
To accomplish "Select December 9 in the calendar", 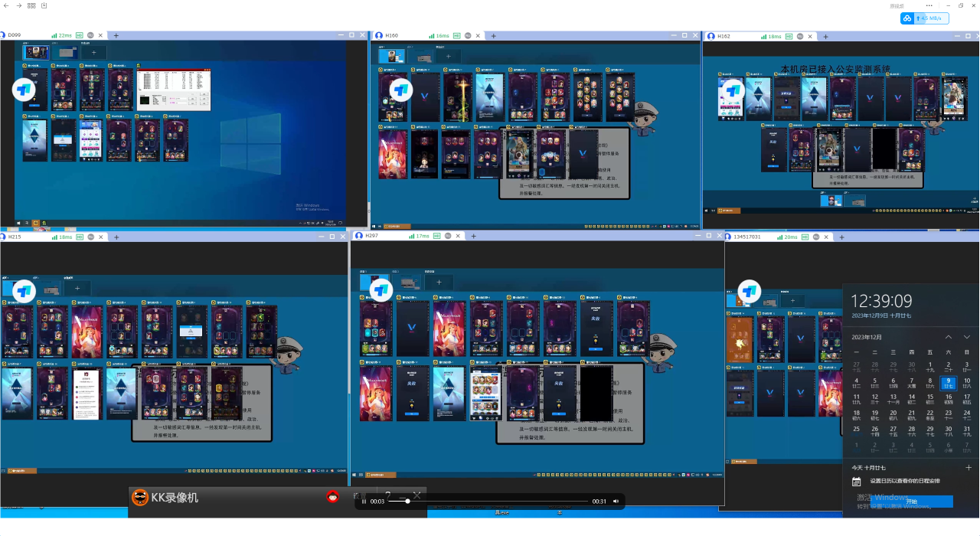I will click(x=949, y=383).
